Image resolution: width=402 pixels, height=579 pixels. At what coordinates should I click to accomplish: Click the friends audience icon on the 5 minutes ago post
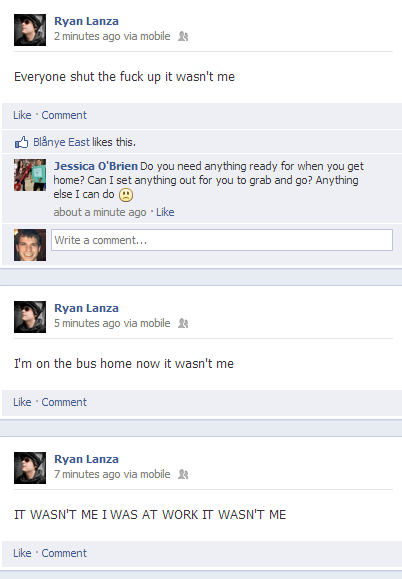(x=183, y=323)
